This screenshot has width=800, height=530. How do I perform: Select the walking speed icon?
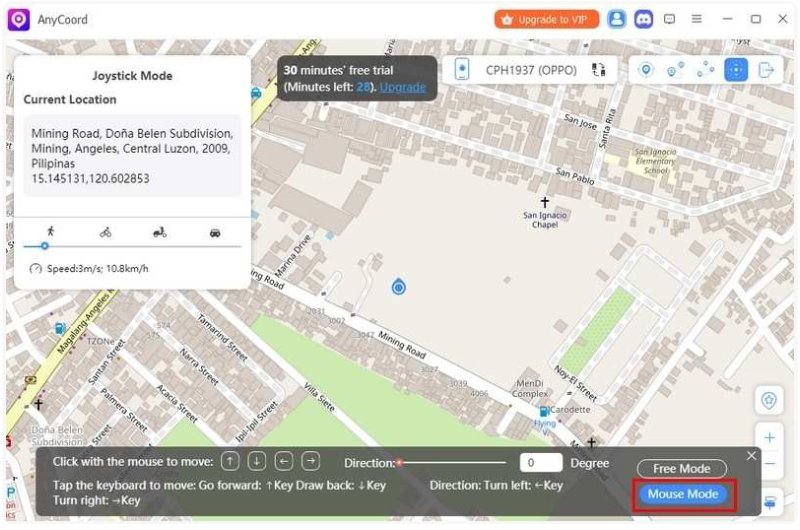pos(50,232)
